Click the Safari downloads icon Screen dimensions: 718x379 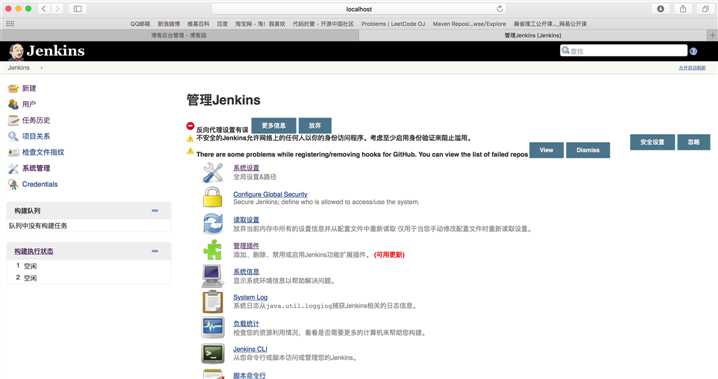click(x=660, y=9)
